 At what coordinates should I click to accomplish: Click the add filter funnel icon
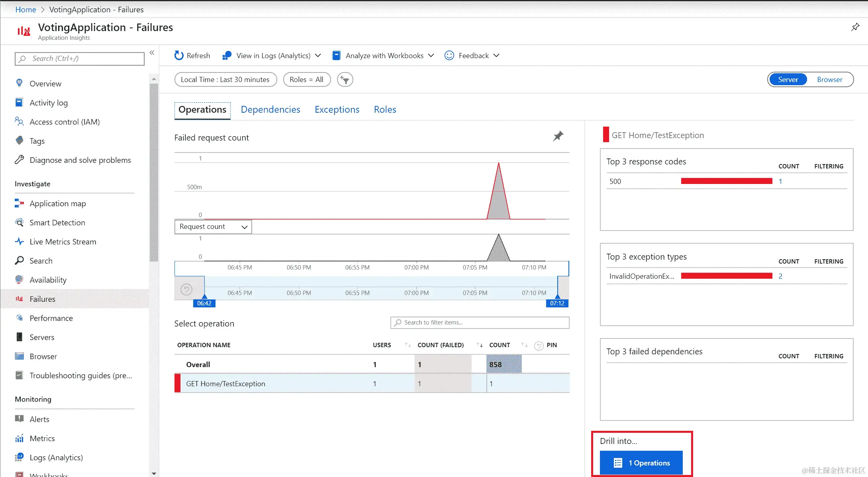point(345,80)
